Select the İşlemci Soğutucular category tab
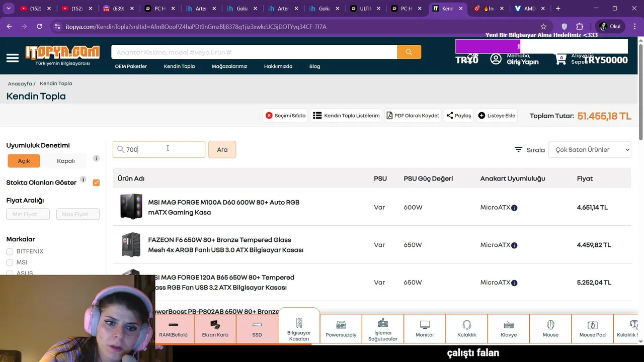The height and width of the screenshot is (362, 644). point(383,329)
